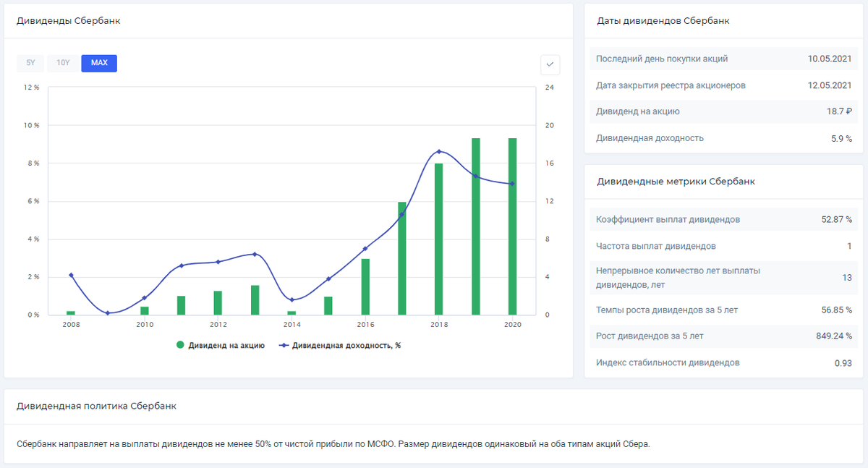The image size is (868, 468).
Task: Click the 'Дивиденды Сбербанк' chart title
Action: (68, 21)
